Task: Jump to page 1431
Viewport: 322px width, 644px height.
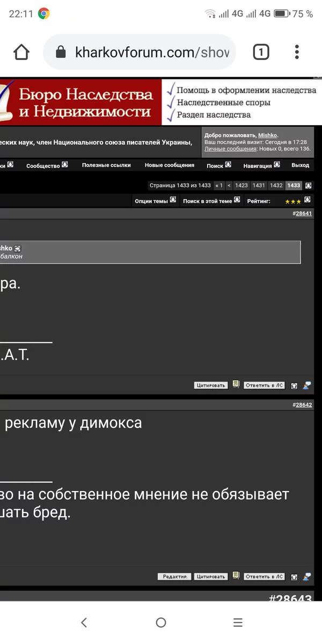Action: click(259, 185)
